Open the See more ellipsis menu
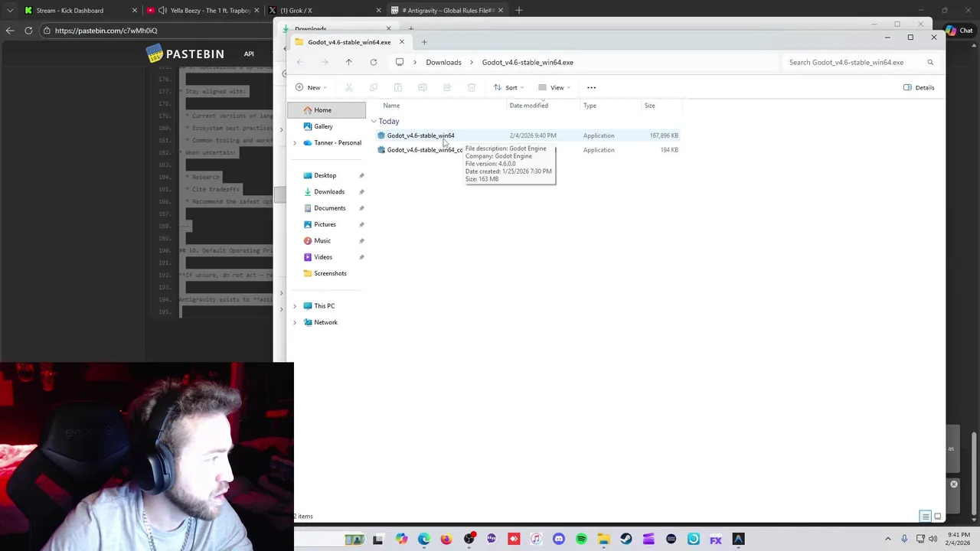Image resolution: width=980 pixels, height=551 pixels. pyautogui.click(x=591, y=87)
